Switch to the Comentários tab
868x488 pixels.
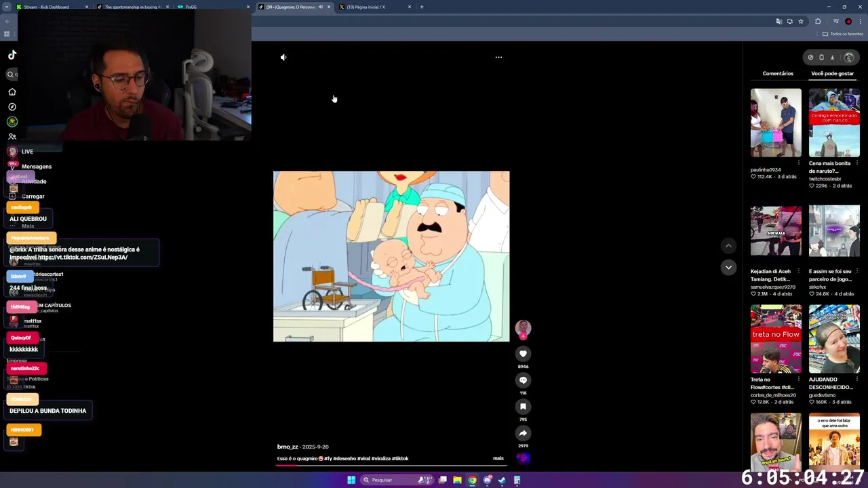pos(778,73)
